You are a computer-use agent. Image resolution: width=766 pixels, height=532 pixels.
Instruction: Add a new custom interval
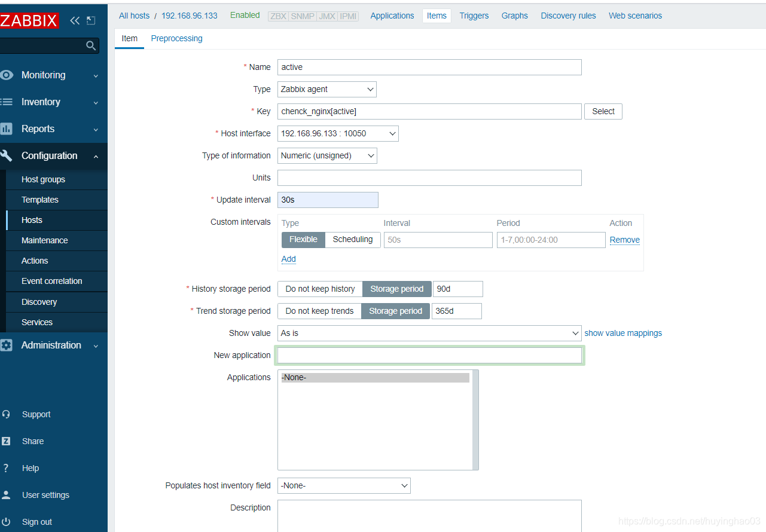pos(289,259)
